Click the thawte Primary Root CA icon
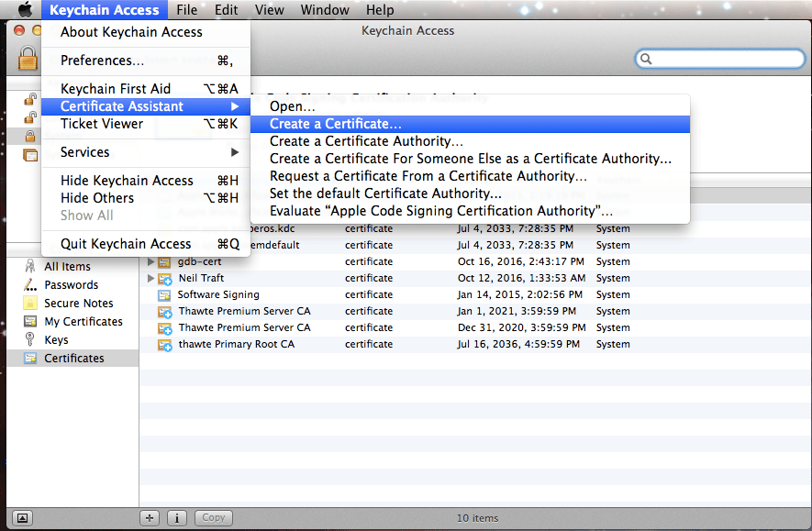812x531 pixels. 164,345
